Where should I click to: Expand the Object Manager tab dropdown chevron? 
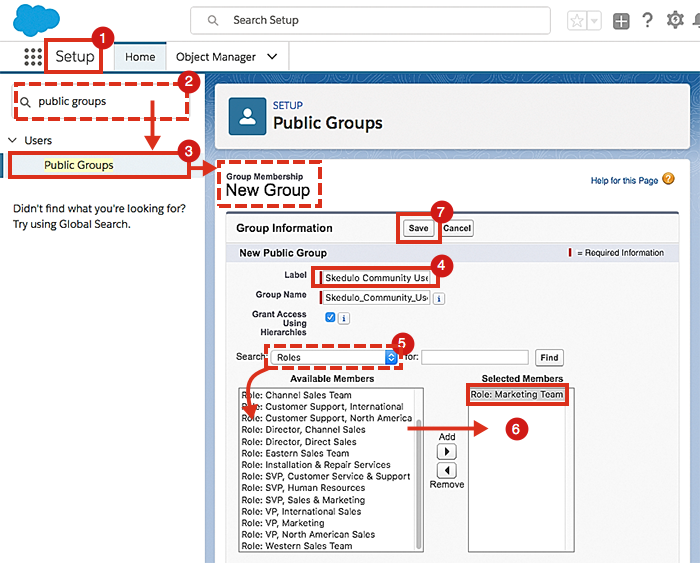pyautogui.click(x=272, y=57)
